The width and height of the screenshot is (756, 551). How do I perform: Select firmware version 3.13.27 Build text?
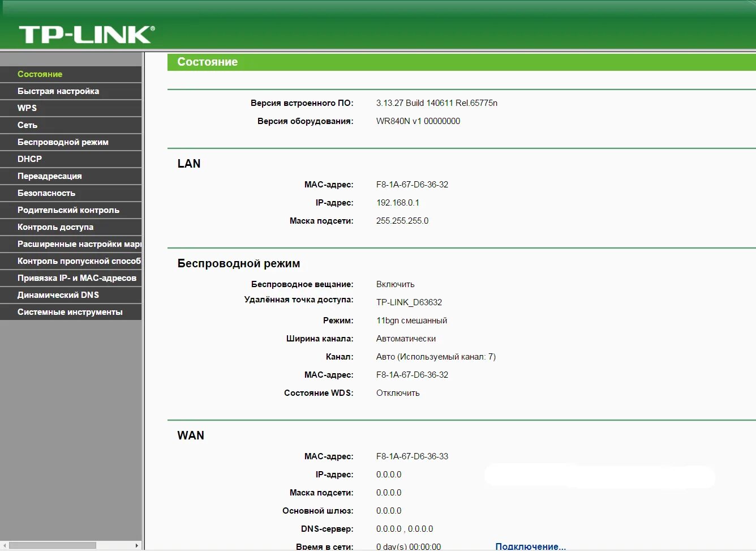[437, 103]
